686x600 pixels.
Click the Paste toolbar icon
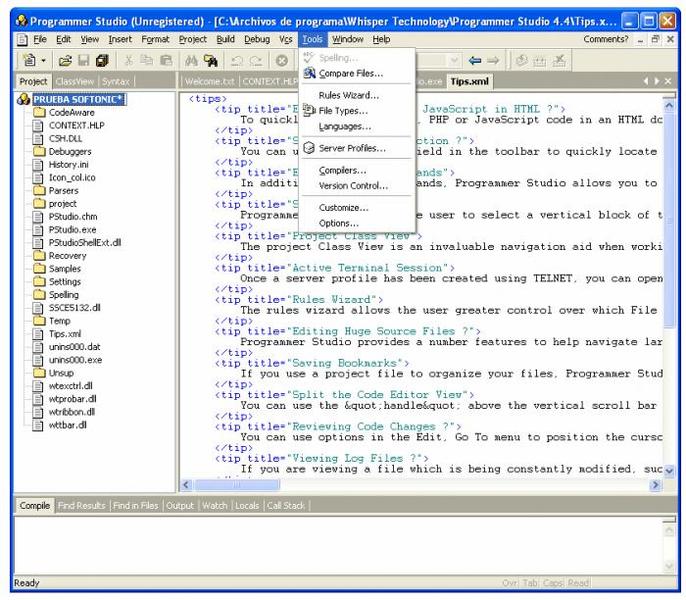click(x=166, y=60)
